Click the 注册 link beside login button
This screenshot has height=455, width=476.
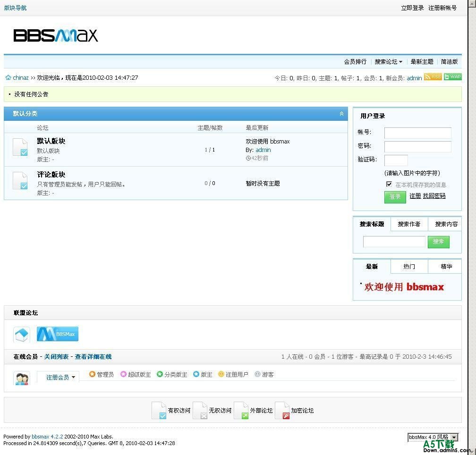tap(415, 196)
